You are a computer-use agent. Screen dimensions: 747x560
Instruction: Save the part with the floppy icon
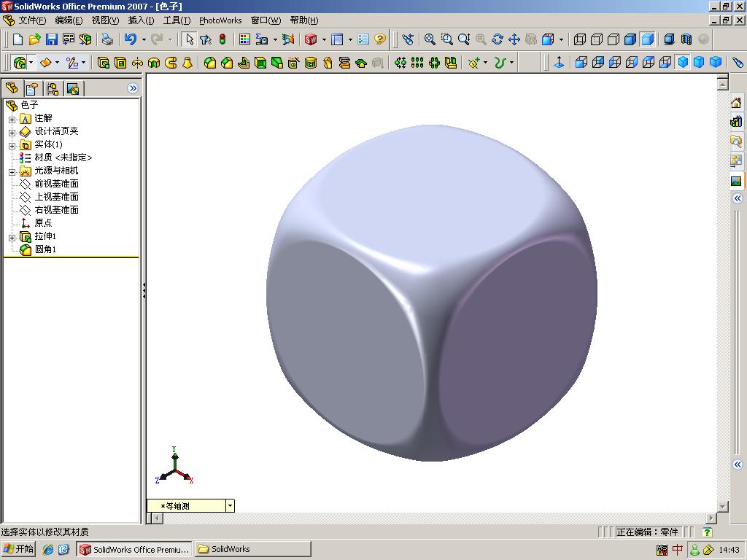click(x=52, y=39)
